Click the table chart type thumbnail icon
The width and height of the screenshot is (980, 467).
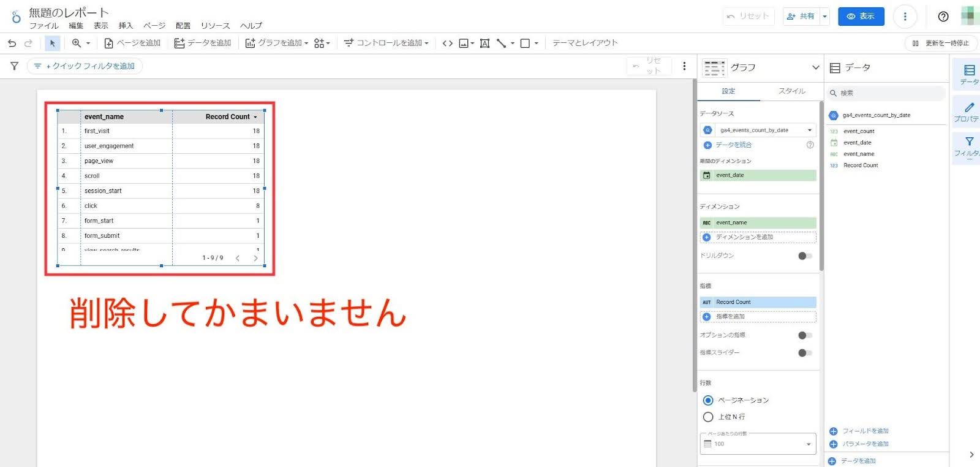tap(714, 67)
